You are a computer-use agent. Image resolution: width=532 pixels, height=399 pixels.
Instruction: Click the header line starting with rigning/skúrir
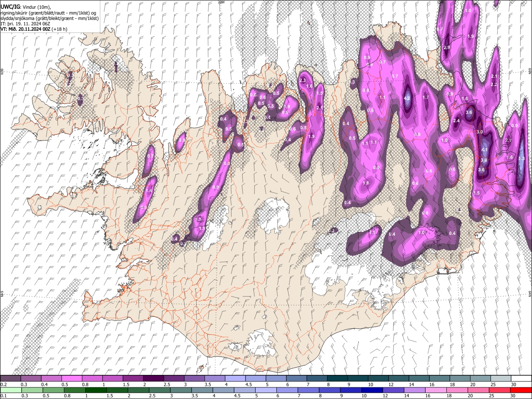49,12
